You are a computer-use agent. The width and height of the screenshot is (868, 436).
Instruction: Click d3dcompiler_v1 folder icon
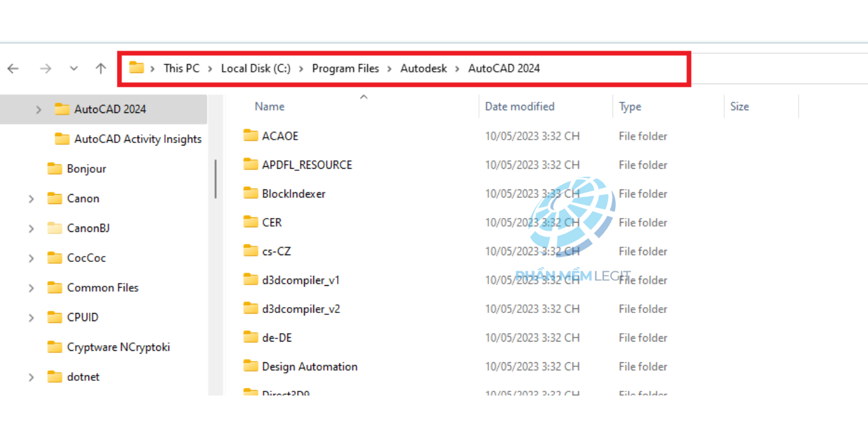tap(251, 280)
